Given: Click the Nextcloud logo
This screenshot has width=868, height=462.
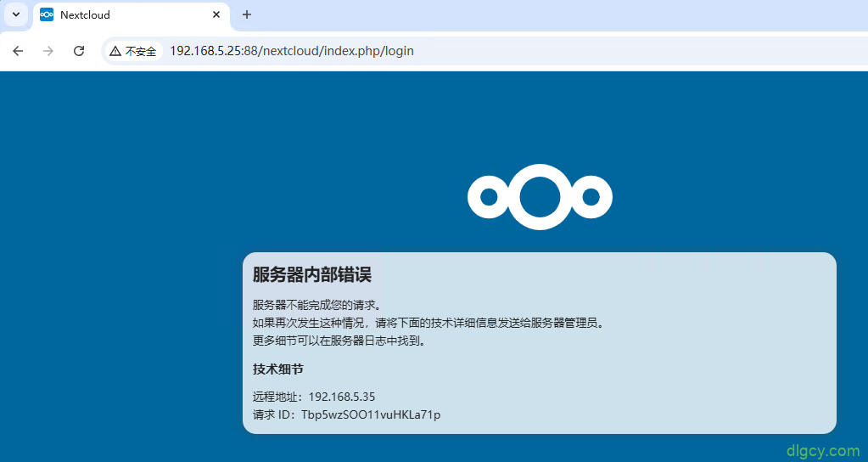Looking at the screenshot, I should click(540, 197).
